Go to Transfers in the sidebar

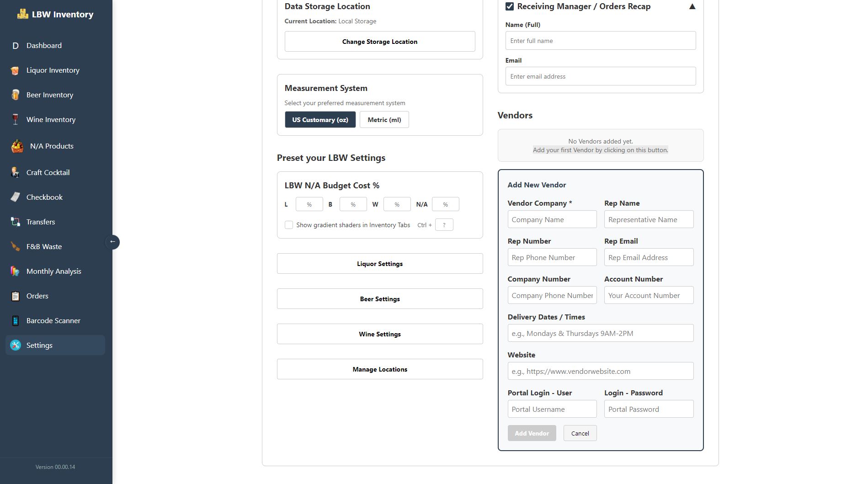(x=40, y=222)
